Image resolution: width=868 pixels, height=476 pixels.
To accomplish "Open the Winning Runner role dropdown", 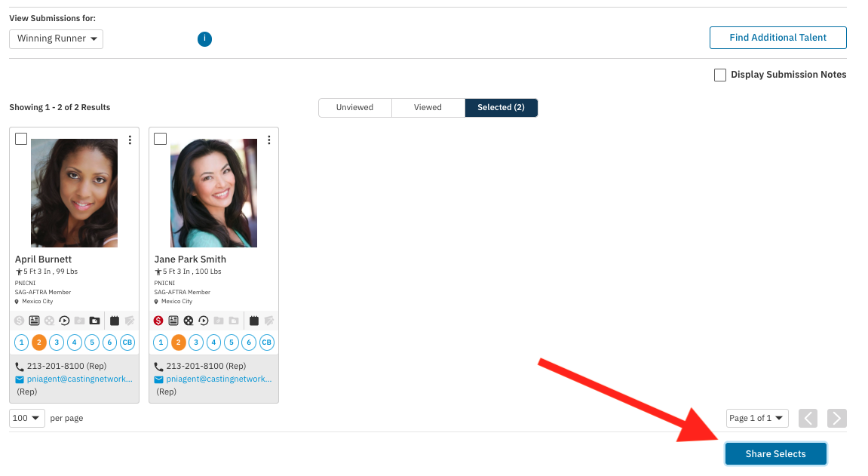I will 56,38.
